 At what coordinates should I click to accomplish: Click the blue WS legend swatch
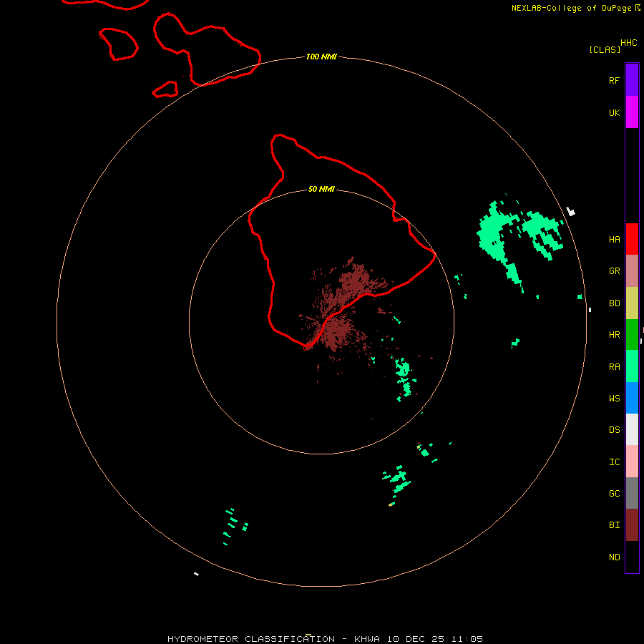632,398
